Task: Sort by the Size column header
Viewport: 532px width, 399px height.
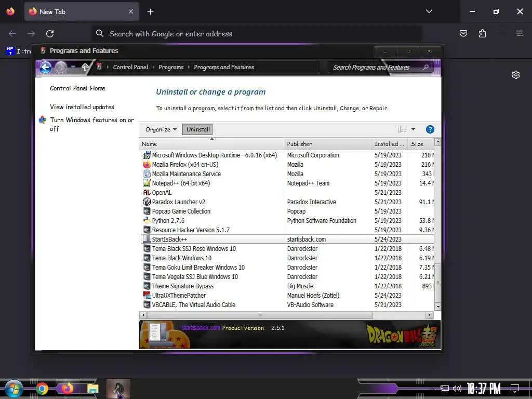Action: pyautogui.click(x=421, y=144)
